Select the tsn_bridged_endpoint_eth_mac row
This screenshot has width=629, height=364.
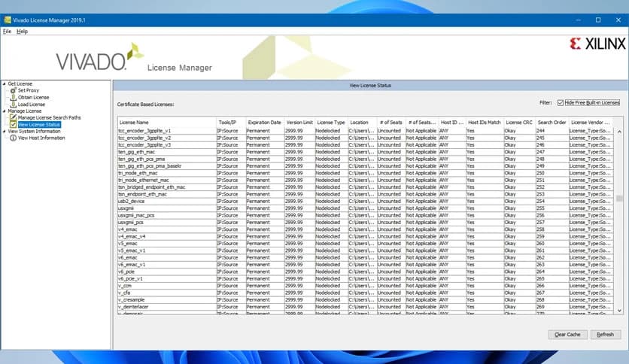pos(366,187)
